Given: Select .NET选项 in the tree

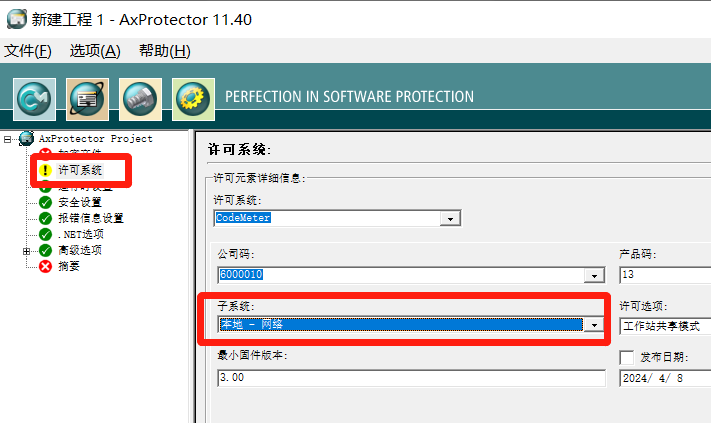Looking at the screenshot, I should pyautogui.click(x=80, y=234).
